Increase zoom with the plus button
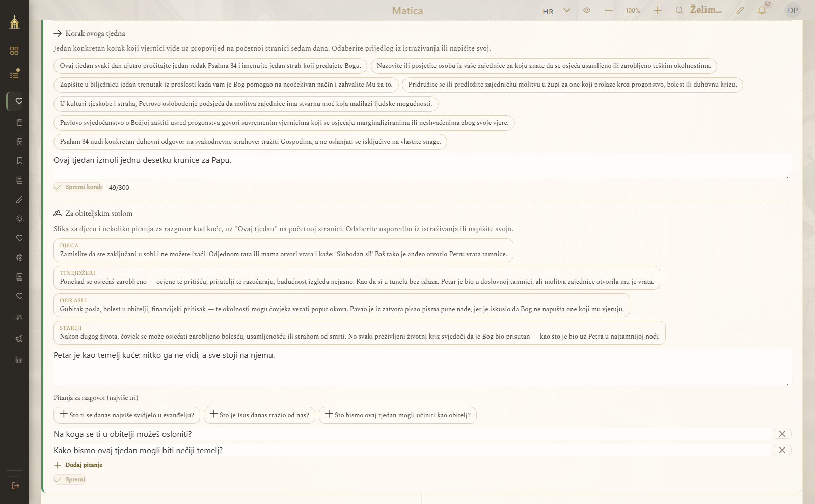This screenshot has height=504, width=815. (658, 10)
